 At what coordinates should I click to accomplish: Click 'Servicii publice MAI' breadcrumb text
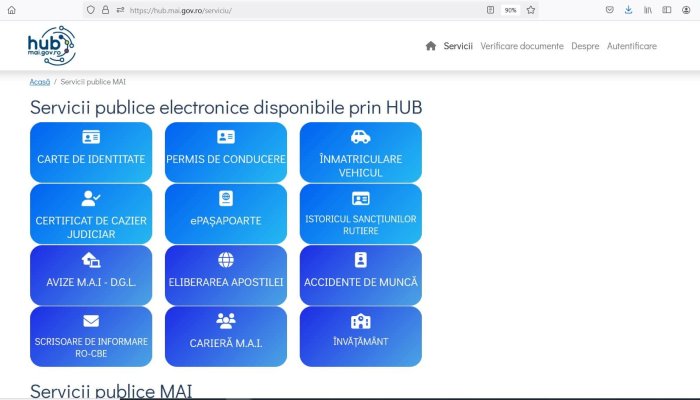(x=93, y=82)
